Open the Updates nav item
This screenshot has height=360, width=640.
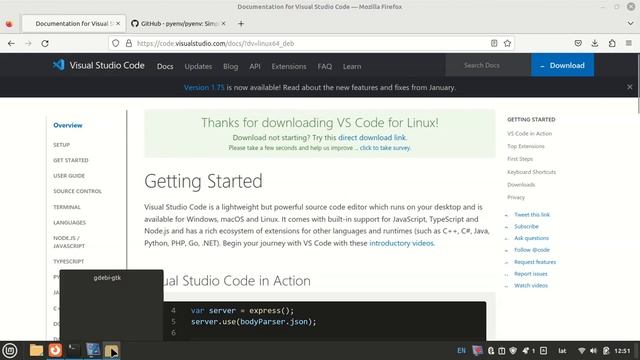click(x=198, y=66)
